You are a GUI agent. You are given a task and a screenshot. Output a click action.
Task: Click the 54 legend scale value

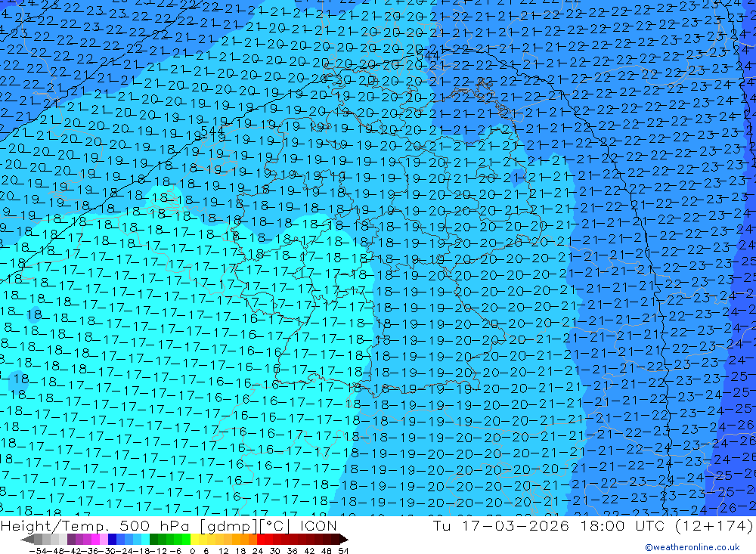coord(343,551)
